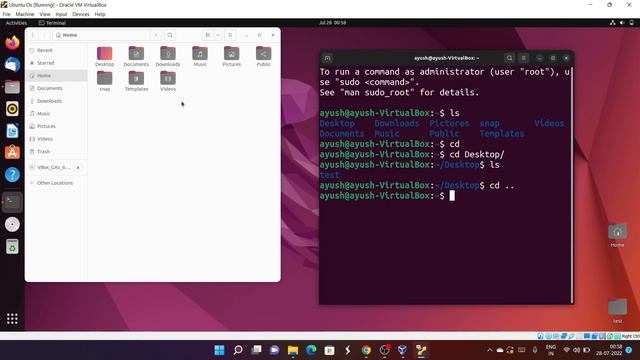Click the terminal scrollbar
Viewport: 640px width, 360px height.
(572, 184)
